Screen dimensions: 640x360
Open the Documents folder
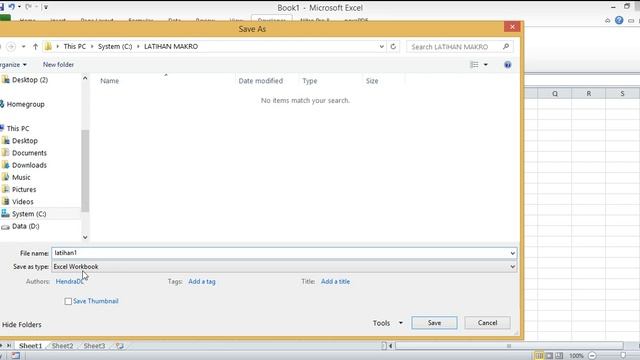29,153
